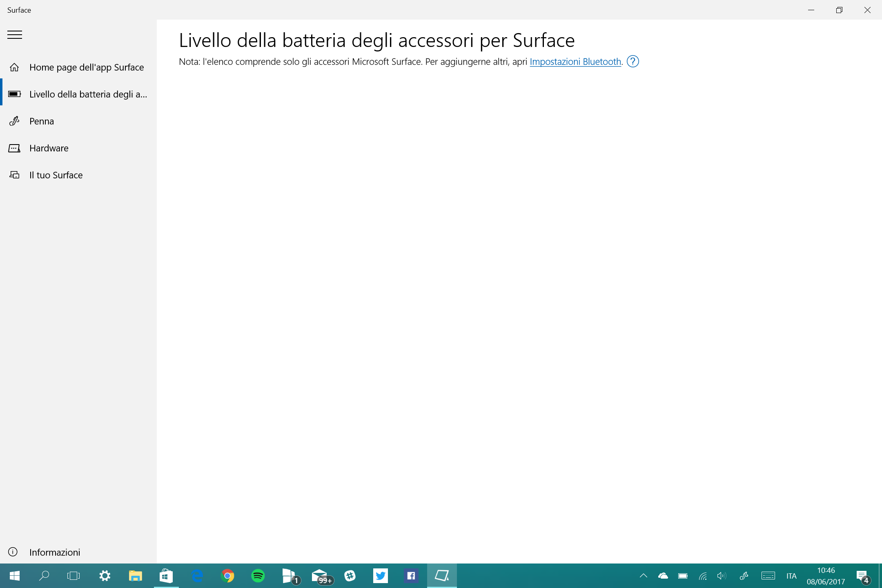Viewport: 882px width, 588px height.
Task: Show hidden system tray icons
Action: coord(643,576)
